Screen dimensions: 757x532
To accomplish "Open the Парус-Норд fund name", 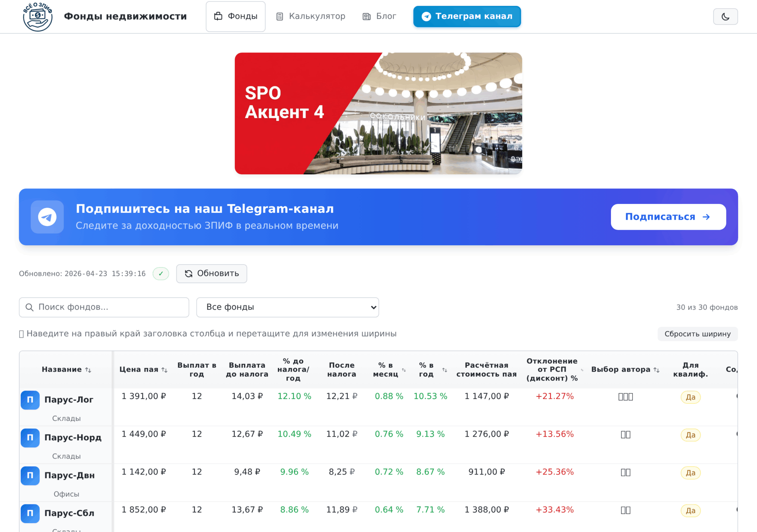I will 73,437.
